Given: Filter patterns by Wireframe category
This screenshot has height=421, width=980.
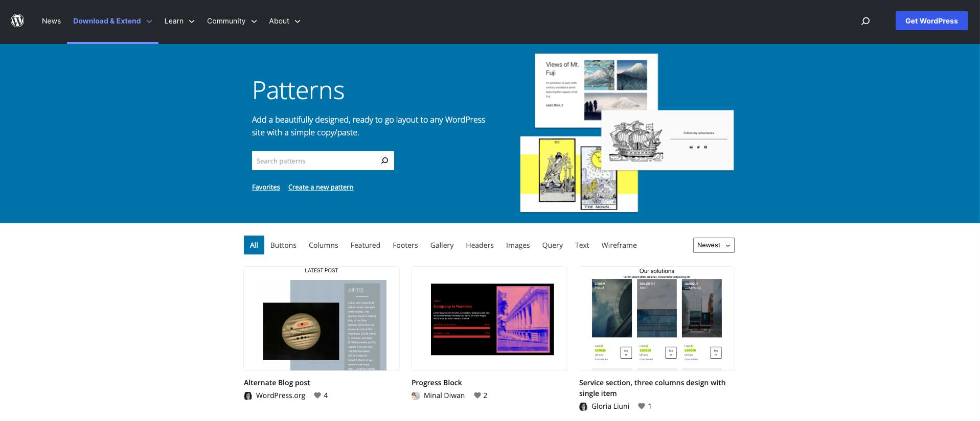Looking at the screenshot, I should point(619,245).
